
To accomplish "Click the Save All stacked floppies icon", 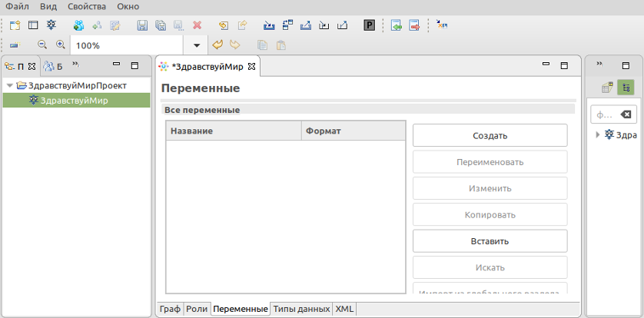I will click(160, 25).
